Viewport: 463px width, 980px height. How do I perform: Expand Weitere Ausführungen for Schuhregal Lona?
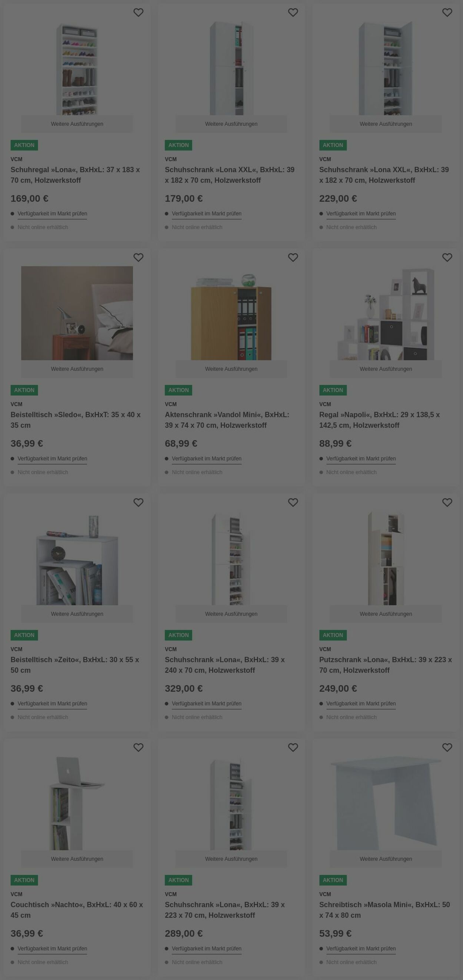(x=77, y=124)
